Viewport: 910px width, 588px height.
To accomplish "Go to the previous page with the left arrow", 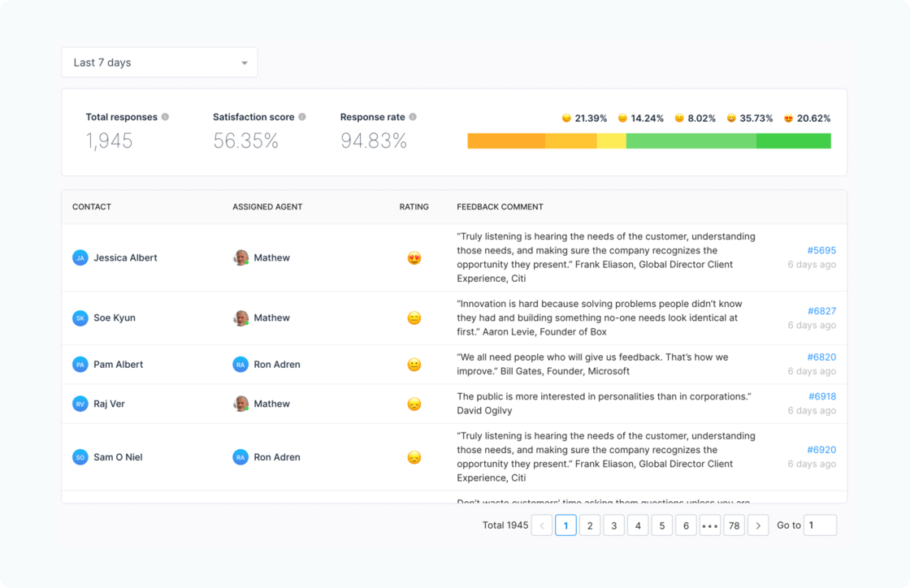I will click(x=542, y=525).
